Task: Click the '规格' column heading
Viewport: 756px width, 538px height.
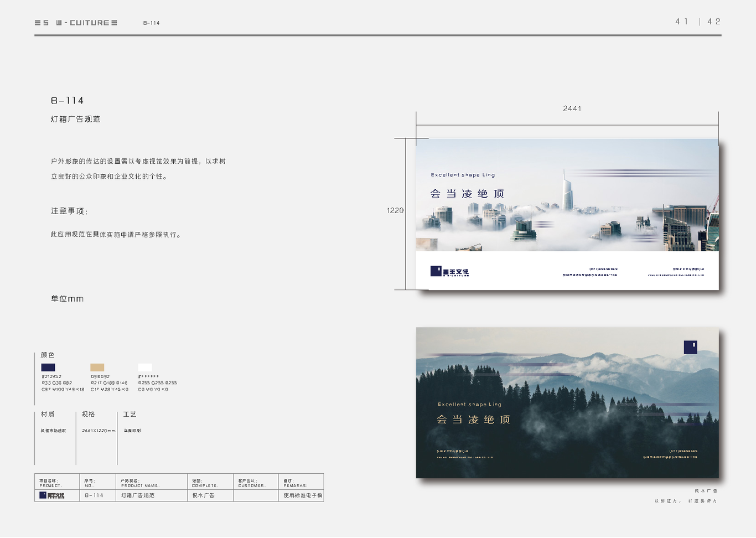Action: [x=89, y=414]
